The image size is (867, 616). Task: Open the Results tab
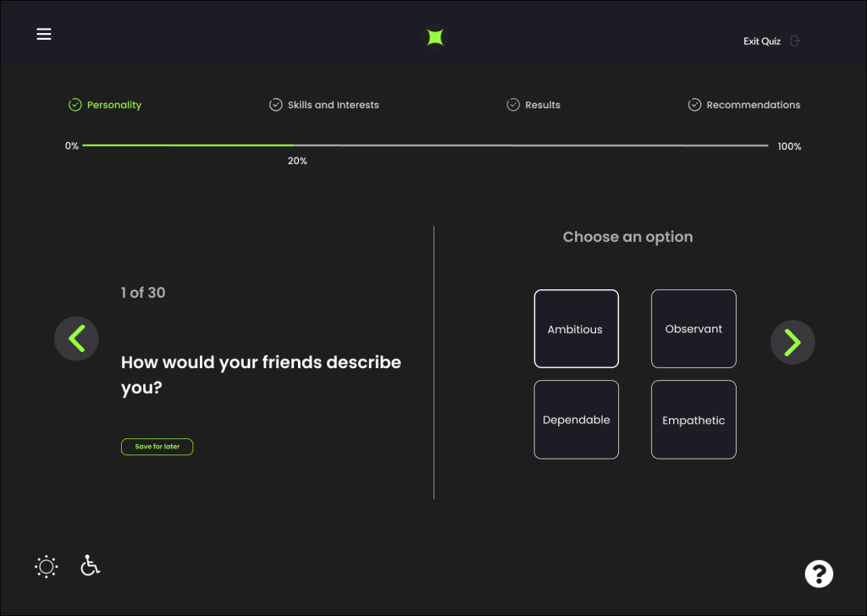coord(543,105)
